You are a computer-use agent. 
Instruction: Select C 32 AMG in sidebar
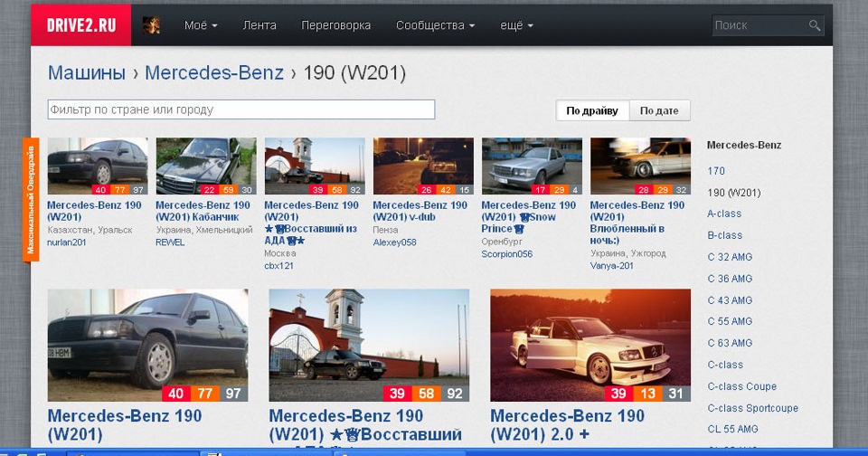point(730,257)
